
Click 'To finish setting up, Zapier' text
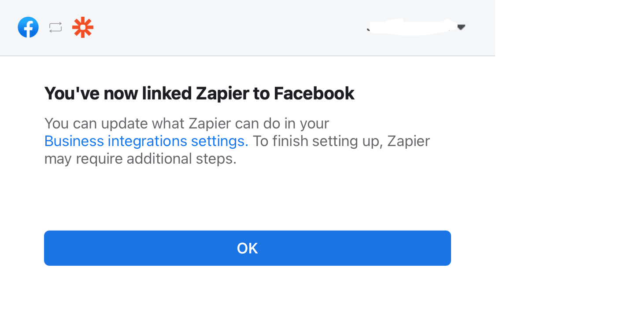341,141
